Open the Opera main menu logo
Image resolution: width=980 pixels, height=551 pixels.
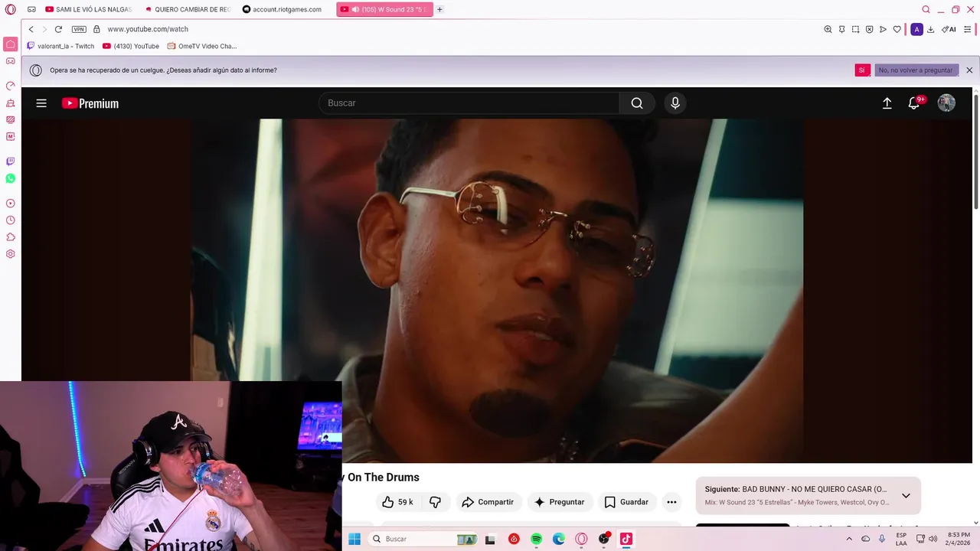(x=10, y=9)
